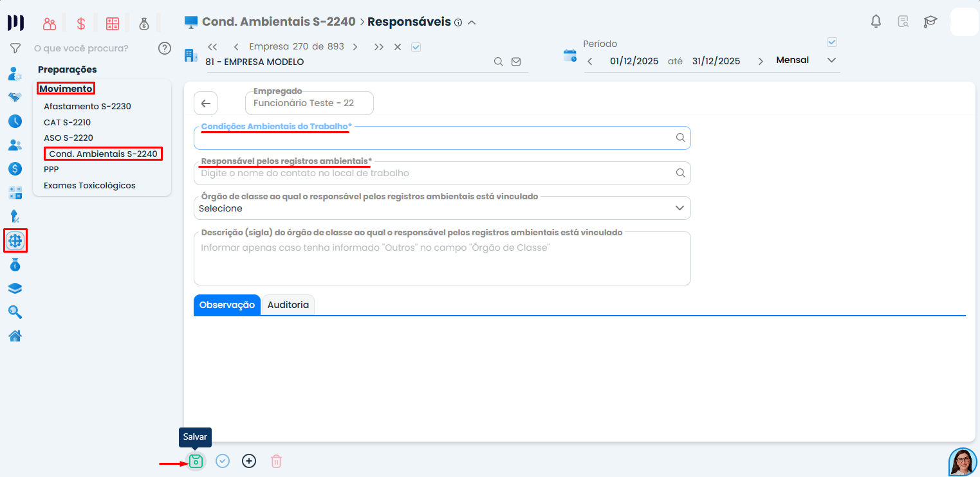Screen dimensions: 980x477
Task: Click the calendar icon beside Período
Action: 570,55
